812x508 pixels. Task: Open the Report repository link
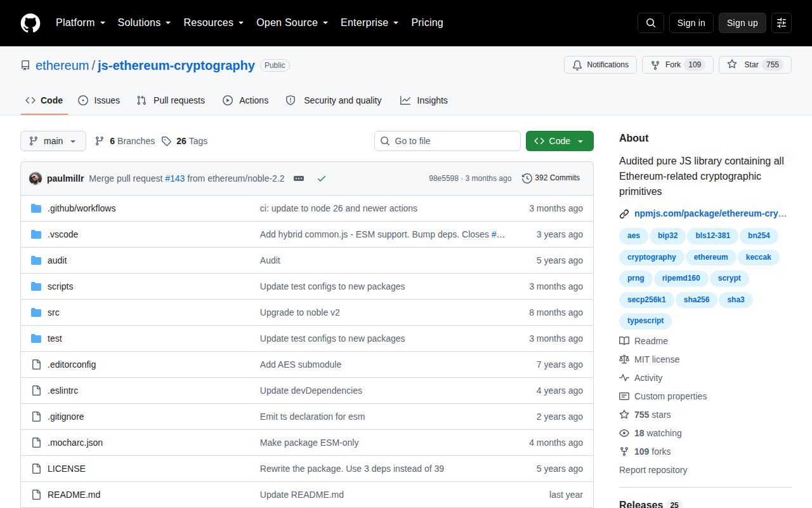click(653, 470)
